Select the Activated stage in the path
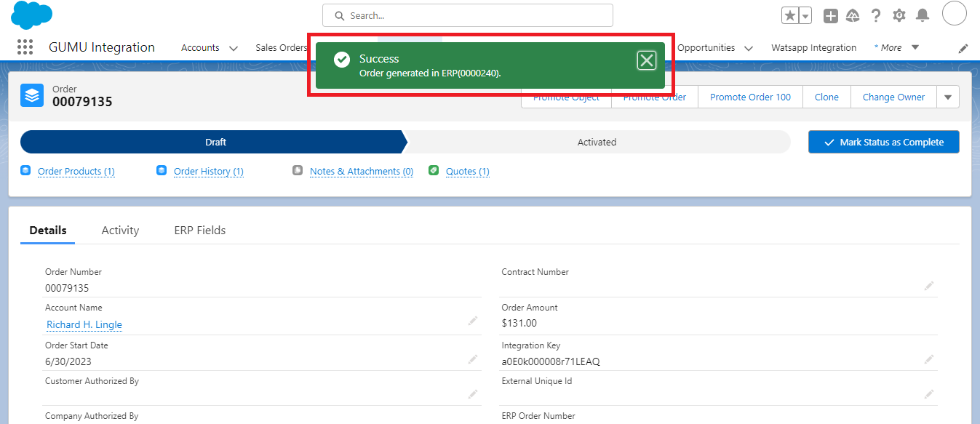 [x=597, y=142]
